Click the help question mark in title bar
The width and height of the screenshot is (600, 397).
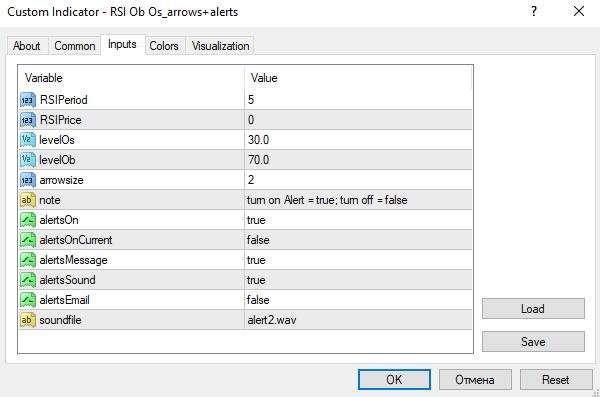pyautogui.click(x=534, y=11)
